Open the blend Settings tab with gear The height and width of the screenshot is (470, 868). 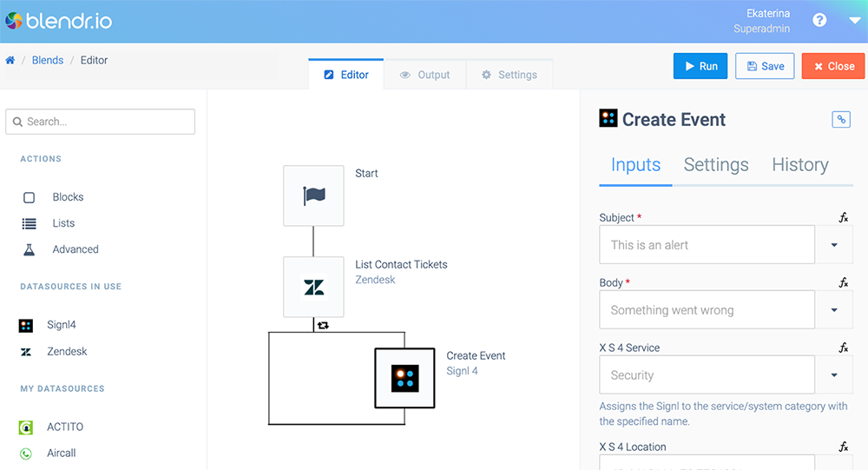click(x=510, y=75)
